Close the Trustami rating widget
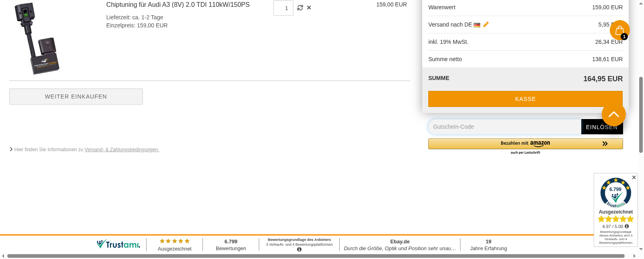Image resolution: width=644 pixels, height=259 pixels. coord(634,177)
